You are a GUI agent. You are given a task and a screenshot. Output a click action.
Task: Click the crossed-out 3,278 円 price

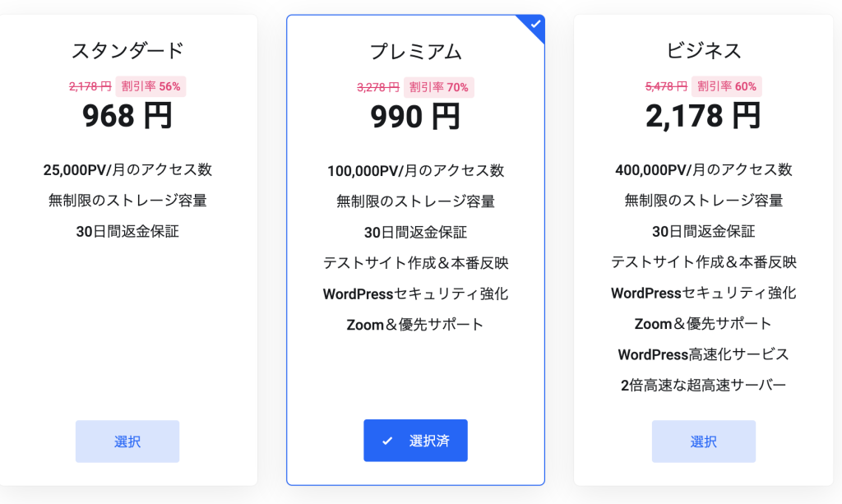[x=378, y=87]
